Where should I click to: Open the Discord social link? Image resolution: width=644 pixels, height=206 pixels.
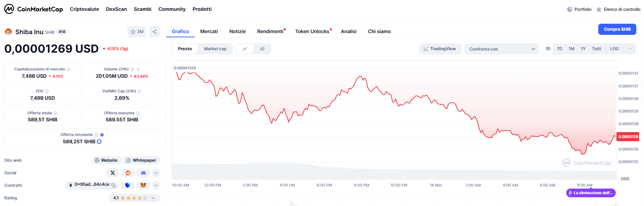pos(143,173)
